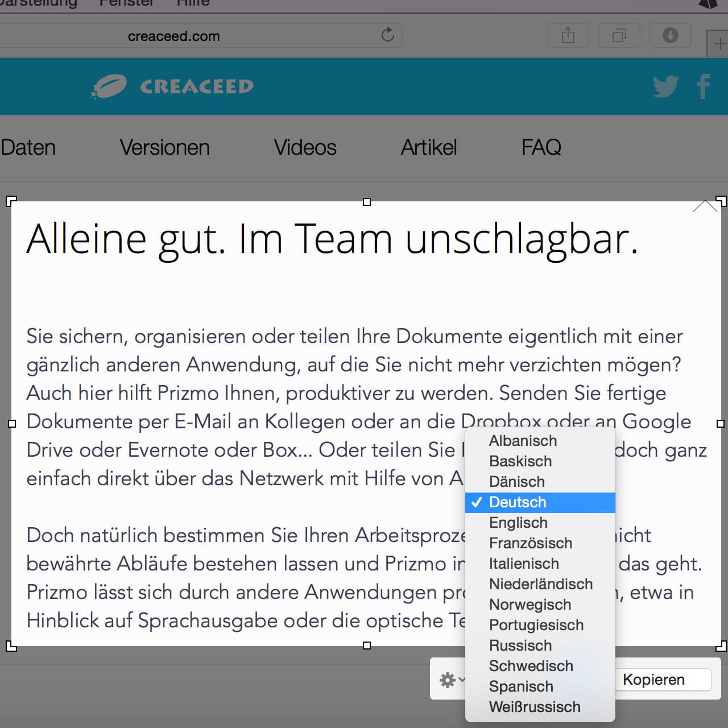Click bottom-center selection resize handle
728x728 pixels.
tap(367, 646)
